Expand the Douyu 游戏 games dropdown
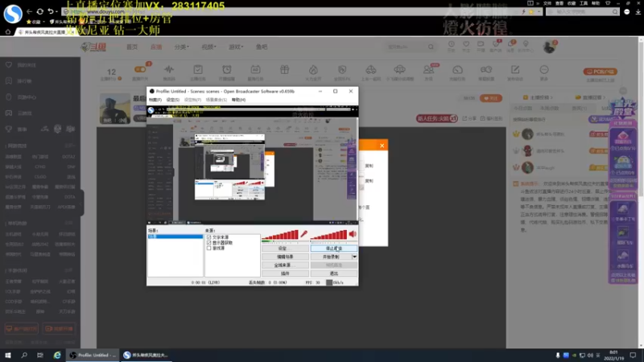Viewport: 644px width, 362px height. click(236, 47)
